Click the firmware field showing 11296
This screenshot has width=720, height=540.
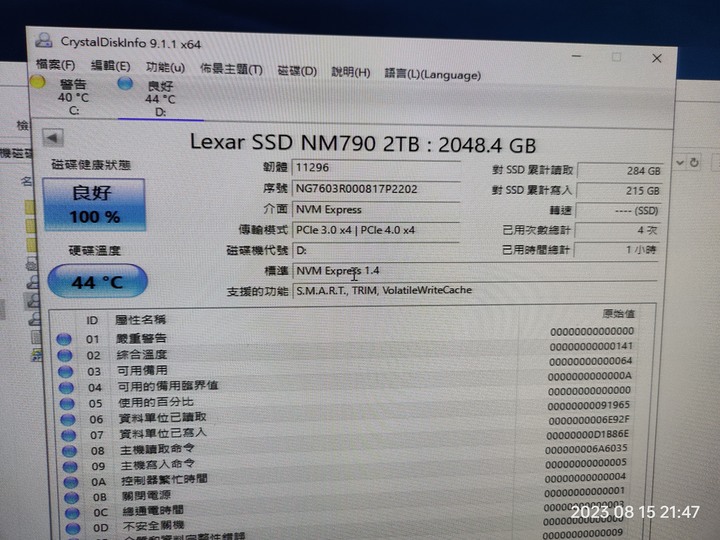point(377,168)
